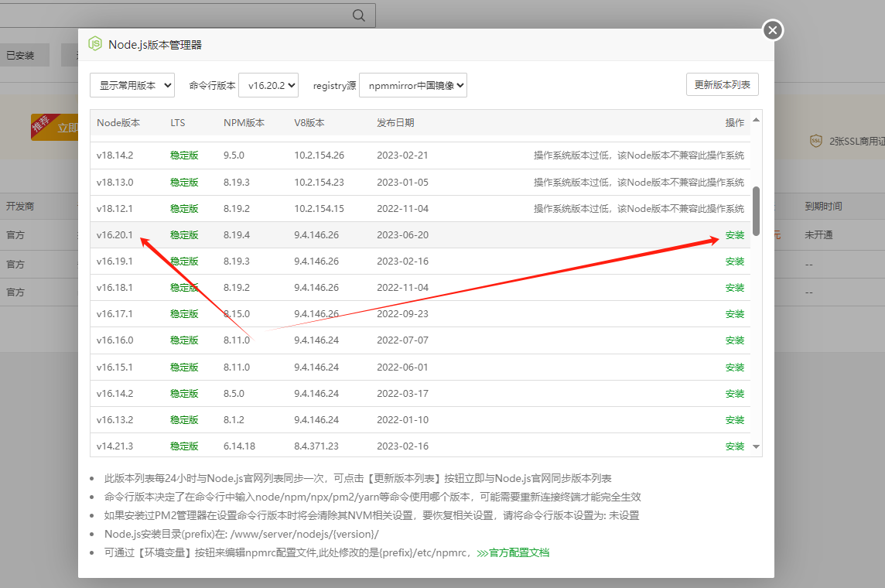Click the v16.20.1 version cell
Screen dimensions: 885x588
tap(114, 234)
